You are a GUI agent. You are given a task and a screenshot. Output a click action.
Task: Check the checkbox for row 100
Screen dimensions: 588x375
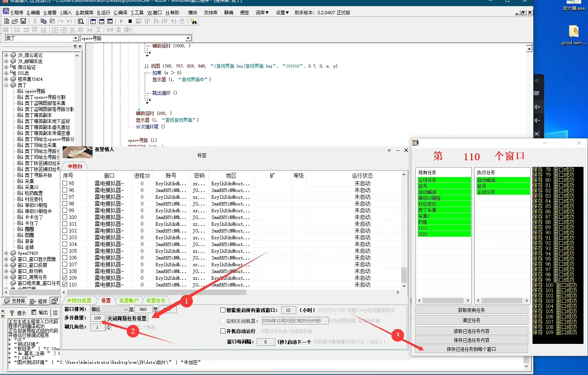pyautogui.click(x=65, y=217)
